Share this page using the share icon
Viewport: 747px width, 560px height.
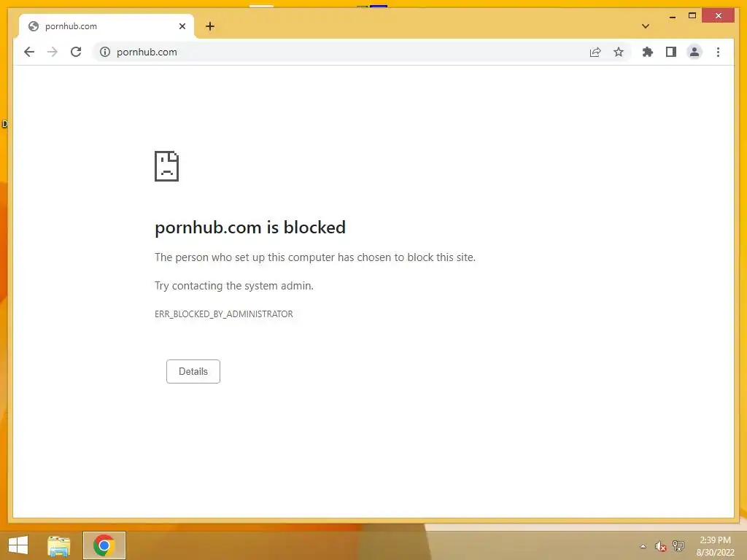(595, 52)
